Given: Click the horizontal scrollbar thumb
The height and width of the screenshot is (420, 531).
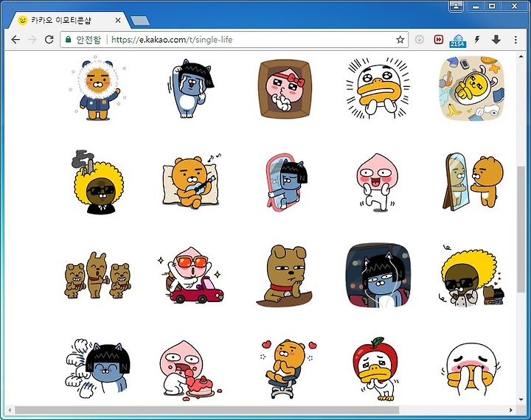Looking at the screenshot, I should pos(206,410).
